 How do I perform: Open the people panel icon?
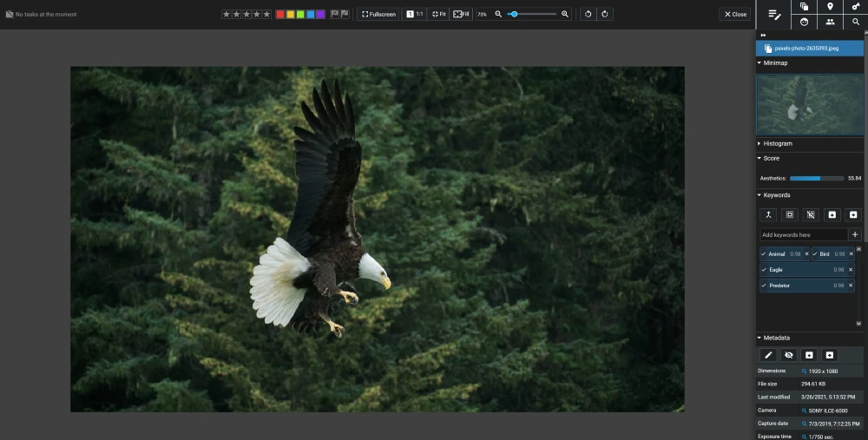tap(830, 22)
